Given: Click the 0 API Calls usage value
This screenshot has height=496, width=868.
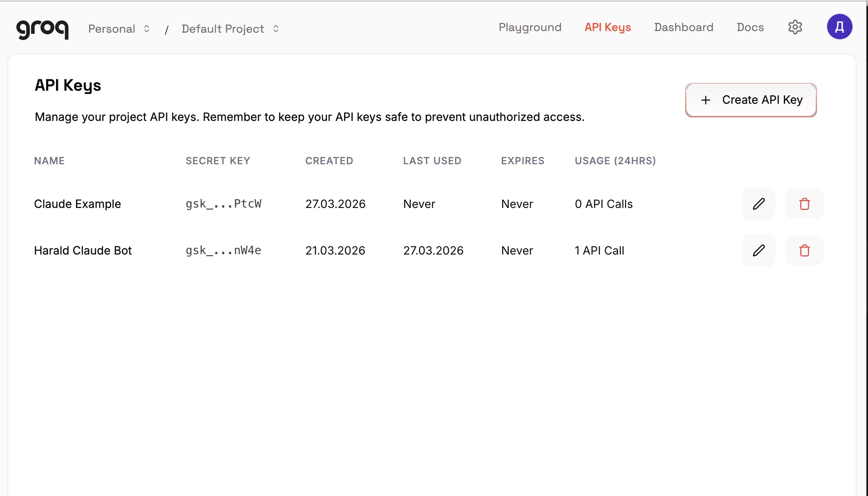Looking at the screenshot, I should 604,204.
